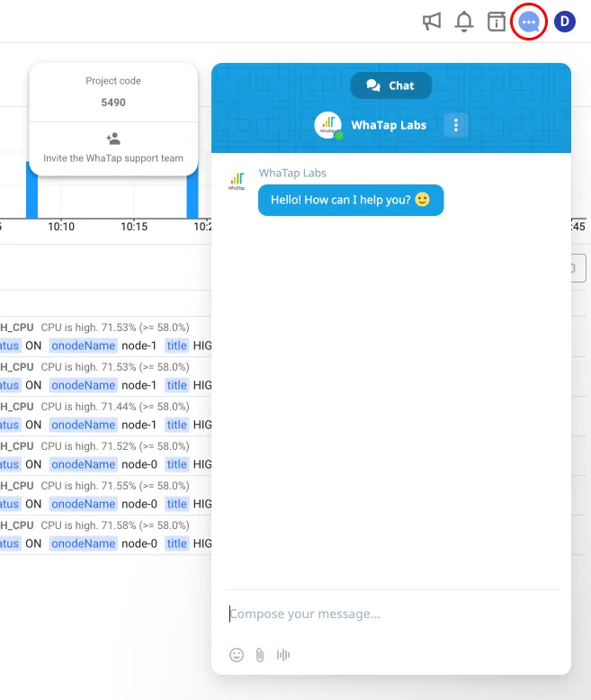Click the 10:10 time label on chart
The width and height of the screenshot is (591, 700).
tap(61, 227)
